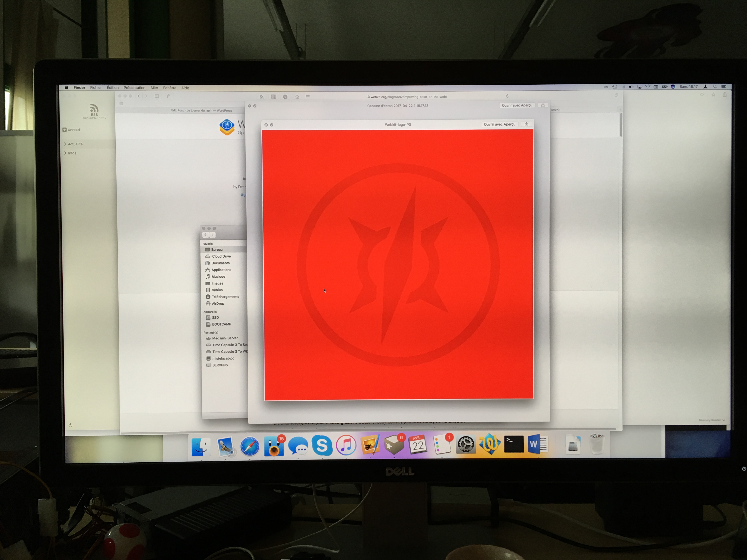Click Safari RSS feed toolbar icon

click(261, 97)
